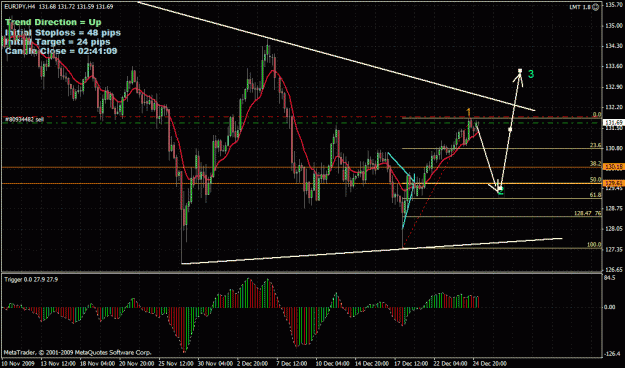
Task: Click the '14 Dec 20:00' time label
Action: pyautogui.click(x=371, y=364)
